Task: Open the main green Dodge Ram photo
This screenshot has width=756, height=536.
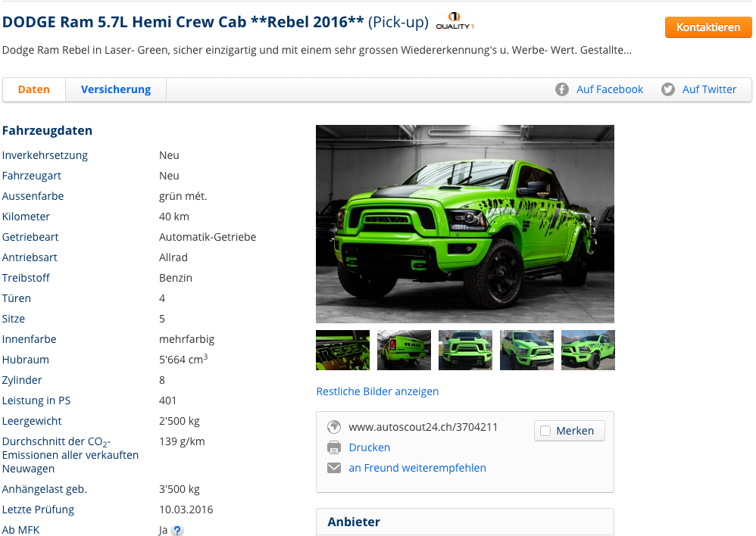Action: click(465, 224)
